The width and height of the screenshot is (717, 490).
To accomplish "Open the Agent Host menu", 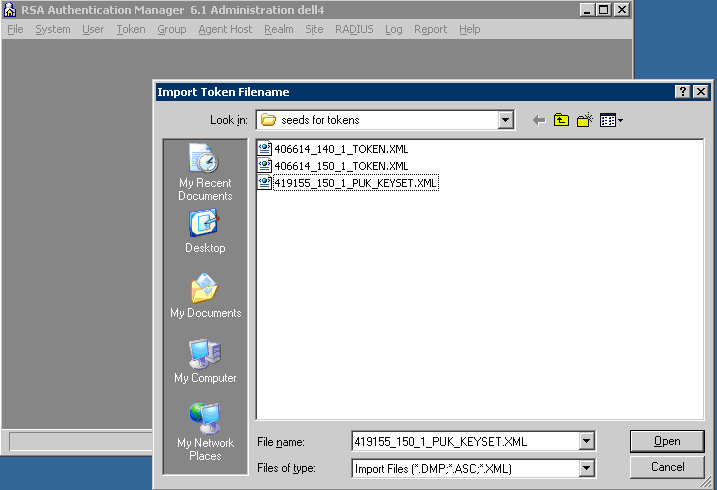I will 225,29.
